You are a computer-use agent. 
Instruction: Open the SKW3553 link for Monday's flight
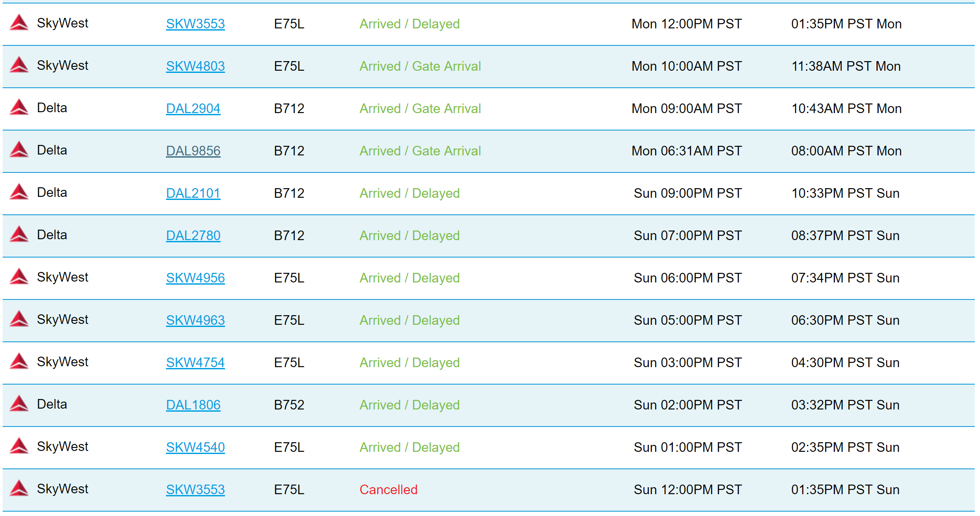pyautogui.click(x=195, y=24)
